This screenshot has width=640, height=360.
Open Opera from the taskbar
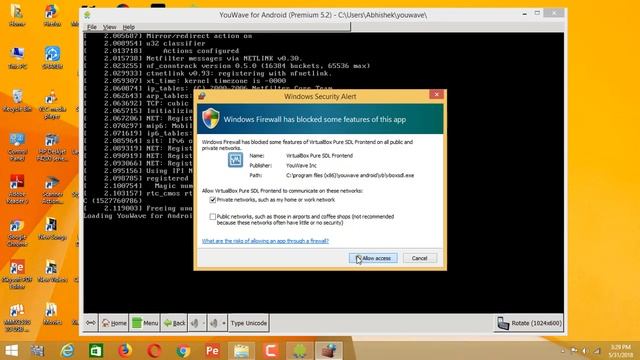[x=154, y=351]
